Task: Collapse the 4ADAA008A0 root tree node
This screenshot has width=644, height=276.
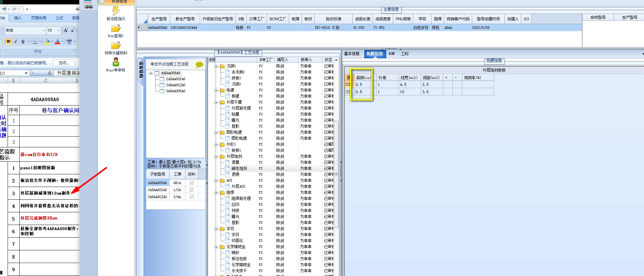Action: (151, 73)
